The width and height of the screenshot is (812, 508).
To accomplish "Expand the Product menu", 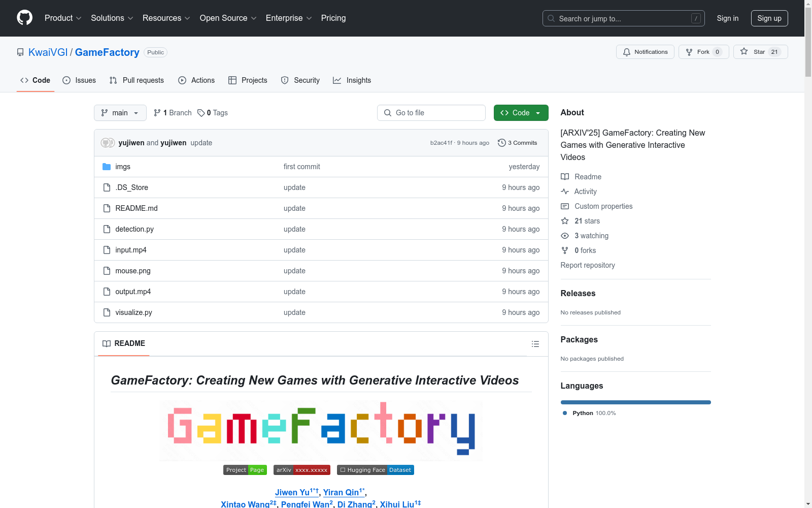I will pyautogui.click(x=63, y=18).
